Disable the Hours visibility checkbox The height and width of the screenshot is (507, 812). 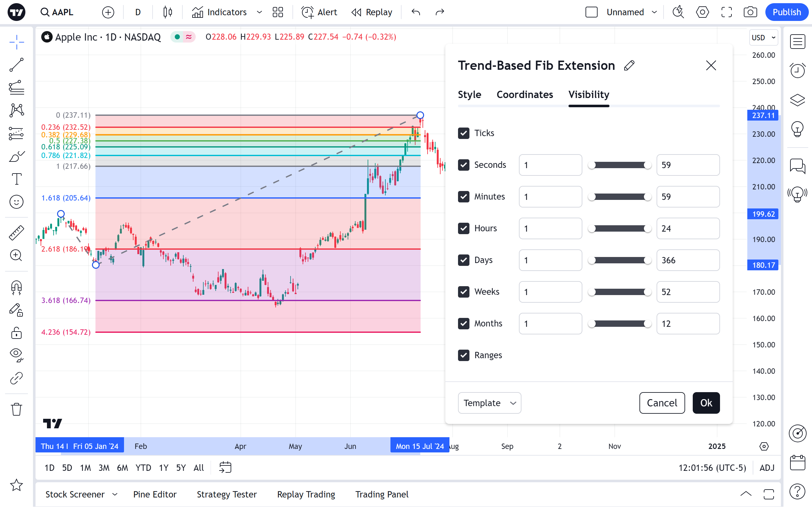pos(463,228)
